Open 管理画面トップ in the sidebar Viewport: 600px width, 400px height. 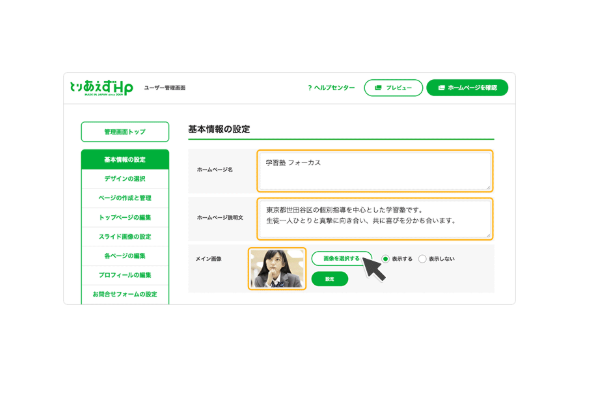point(125,131)
